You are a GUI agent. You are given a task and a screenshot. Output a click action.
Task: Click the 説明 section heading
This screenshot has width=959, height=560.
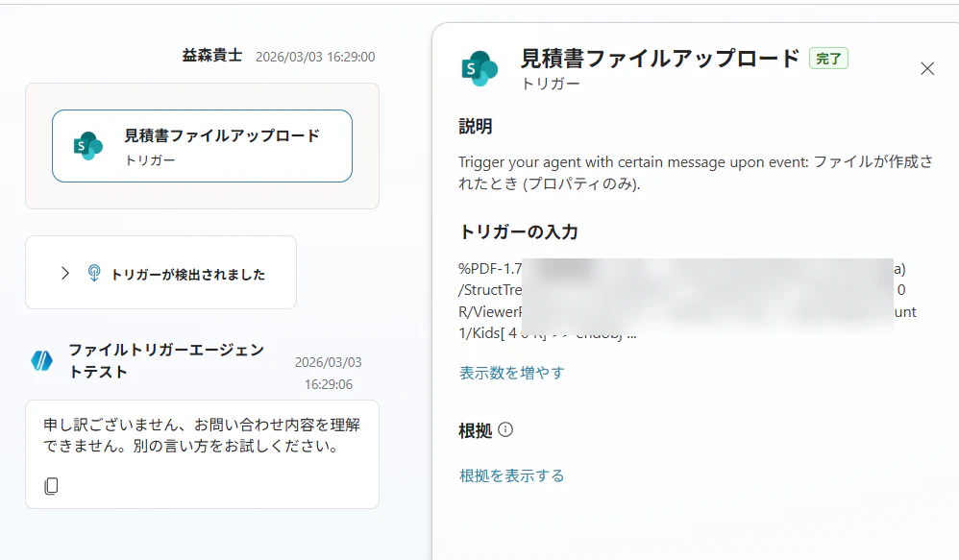click(476, 127)
